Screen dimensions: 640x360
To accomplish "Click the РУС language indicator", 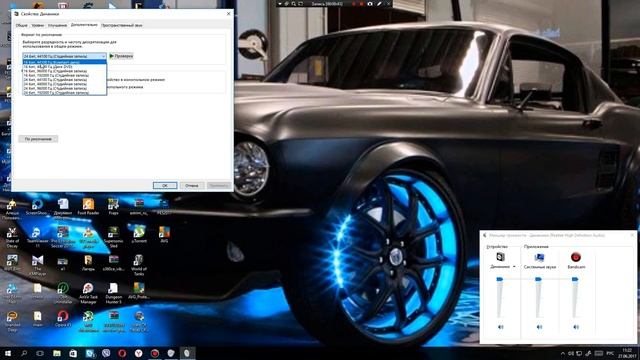I will pos(610,353).
